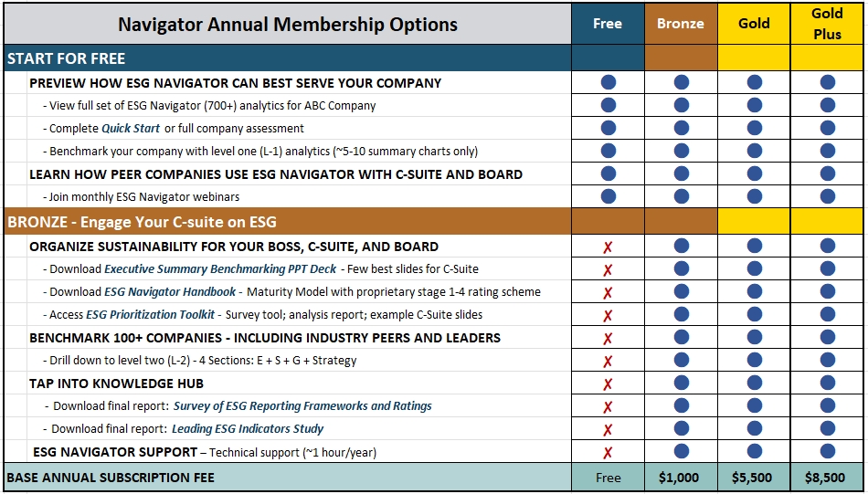Open the Quick Start link
The height and width of the screenshot is (494, 868).
(130, 129)
